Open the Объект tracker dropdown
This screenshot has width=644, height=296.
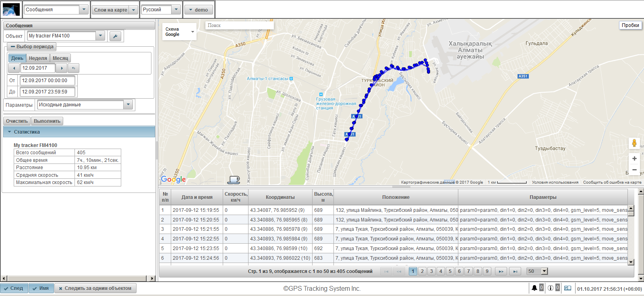[x=100, y=36]
